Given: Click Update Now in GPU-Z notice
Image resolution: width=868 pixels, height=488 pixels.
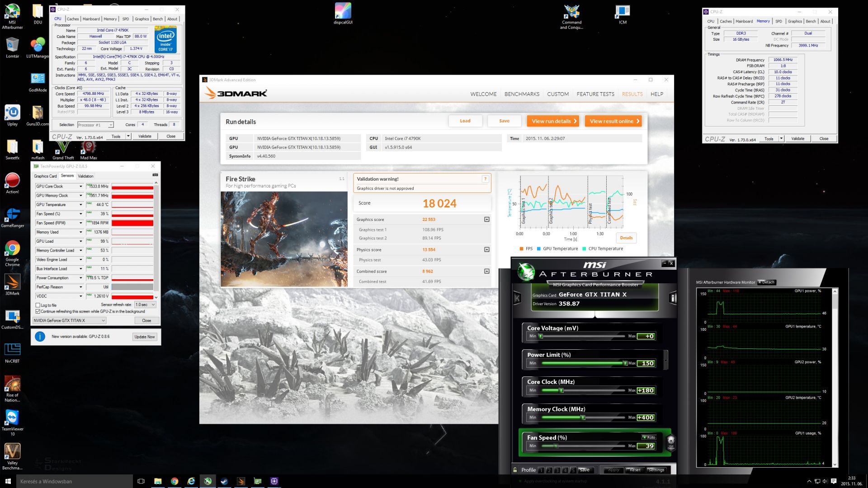Looking at the screenshot, I should pyautogui.click(x=144, y=337).
